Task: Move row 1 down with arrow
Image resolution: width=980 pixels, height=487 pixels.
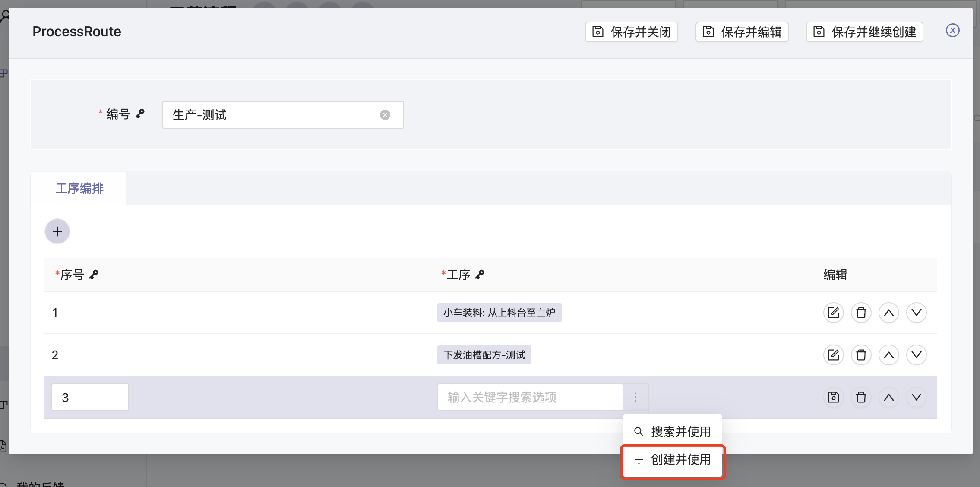Action: click(x=916, y=313)
